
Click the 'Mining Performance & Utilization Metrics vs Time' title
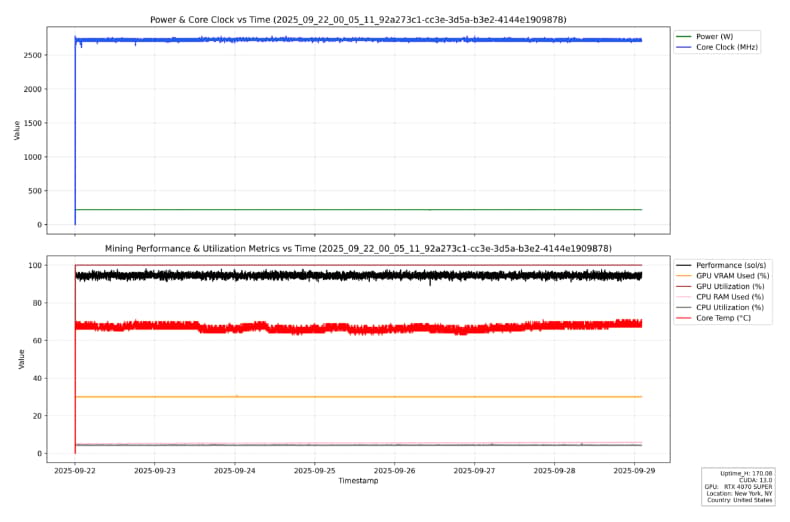[358, 248]
